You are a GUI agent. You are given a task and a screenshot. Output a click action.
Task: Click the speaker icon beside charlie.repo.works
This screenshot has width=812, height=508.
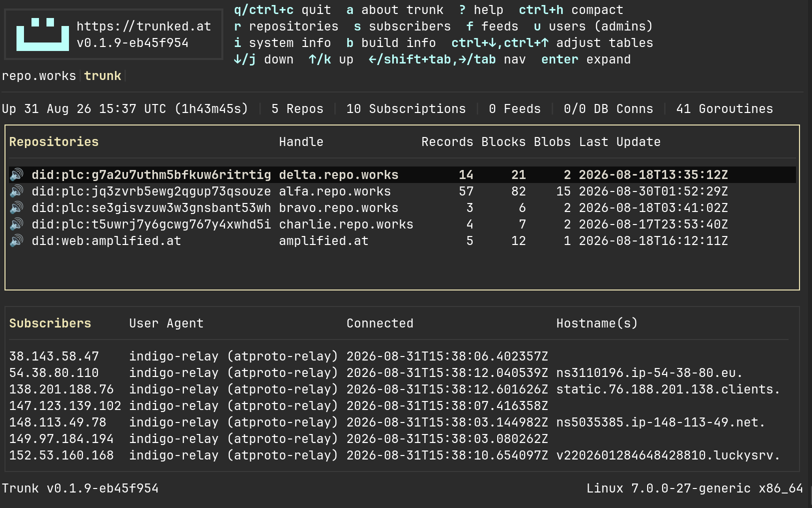pyautogui.click(x=16, y=224)
